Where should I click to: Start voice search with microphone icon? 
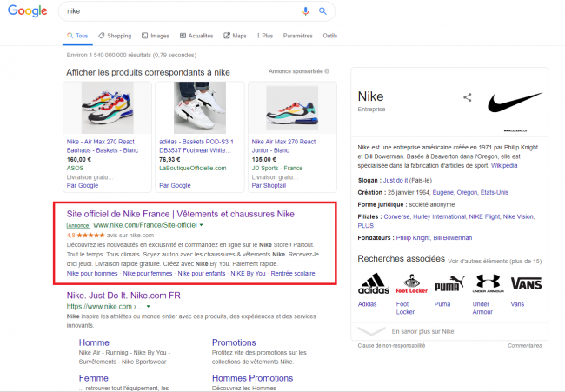coord(306,11)
